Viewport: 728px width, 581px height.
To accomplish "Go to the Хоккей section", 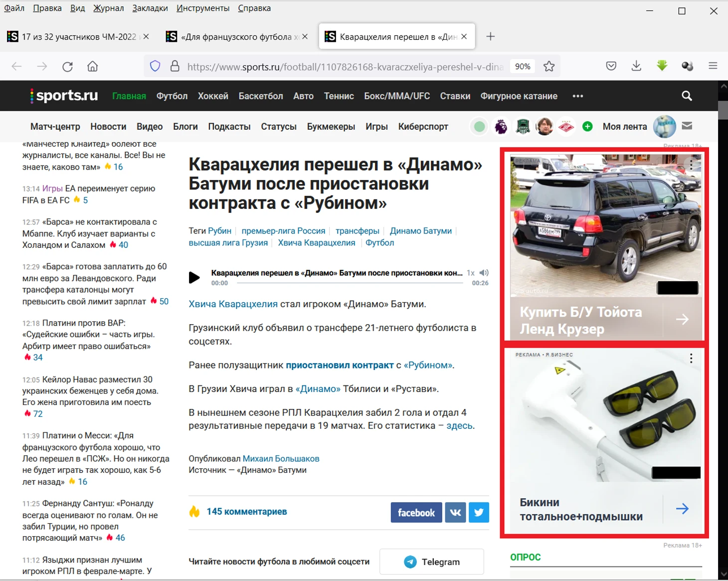I will [x=213, y=96].
